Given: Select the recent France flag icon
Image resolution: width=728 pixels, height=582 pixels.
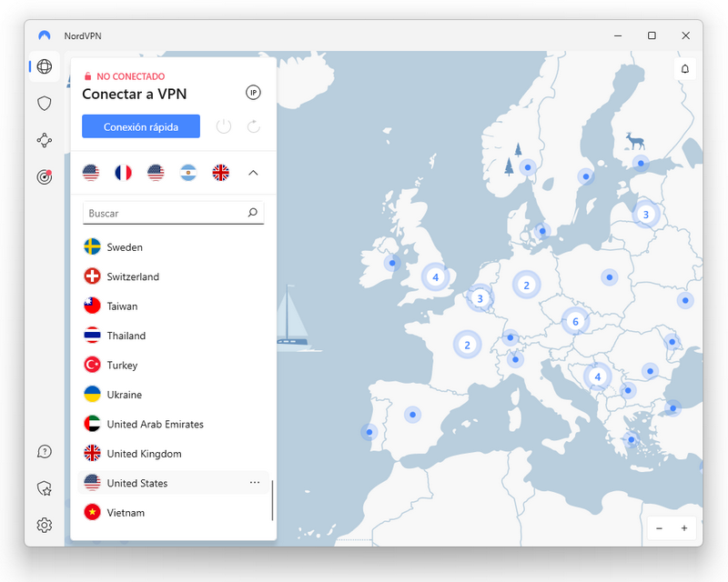Looking at the screenshot, I should point(124,173).
